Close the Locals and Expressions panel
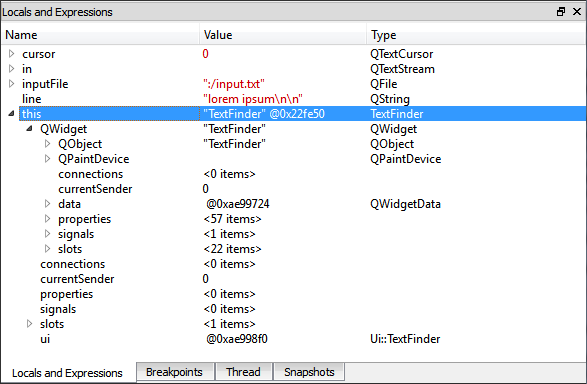The image size is (587, 384). [x=577, y=12]
